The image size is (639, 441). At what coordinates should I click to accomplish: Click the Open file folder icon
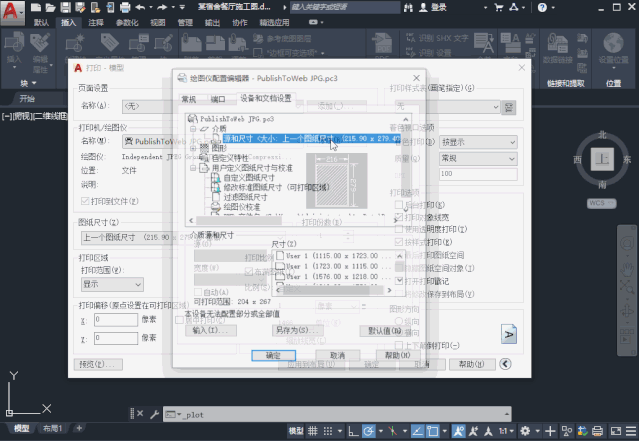(51, 7)
